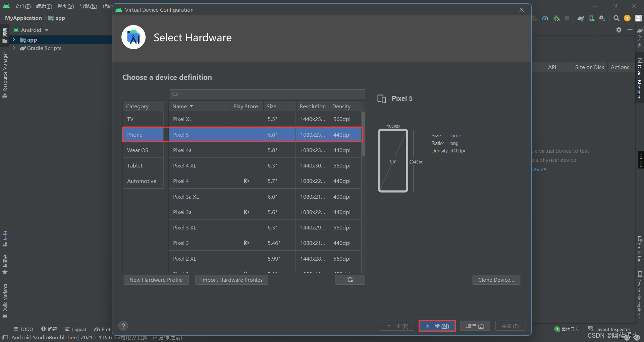This screenshot has height=342, width=644.
Task: Click the refresh device list button
Action: [x=350, y=280]
